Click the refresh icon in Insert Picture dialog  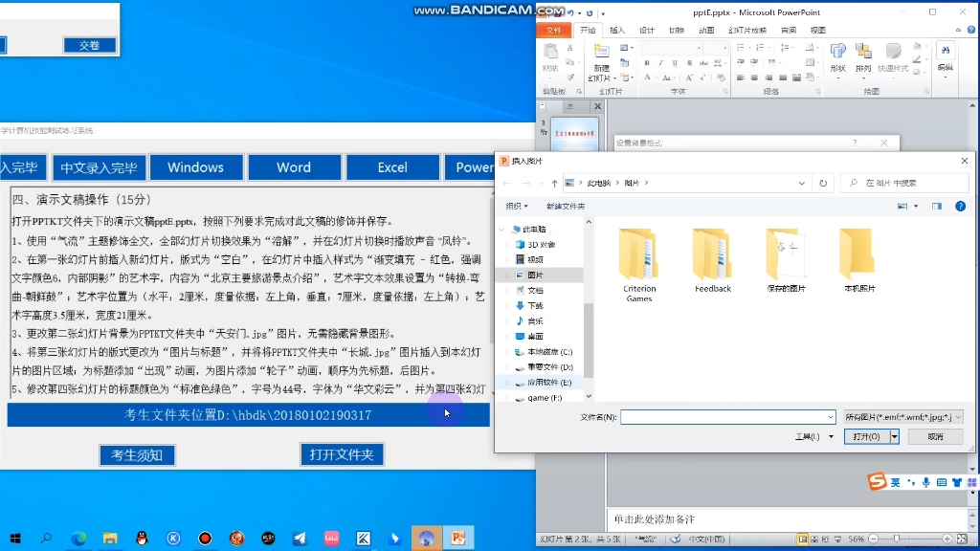point(825,182)
